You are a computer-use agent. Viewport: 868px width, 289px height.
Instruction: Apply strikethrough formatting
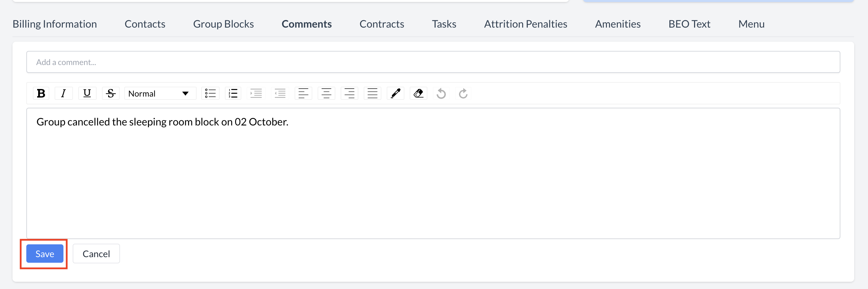coord(110,93)
